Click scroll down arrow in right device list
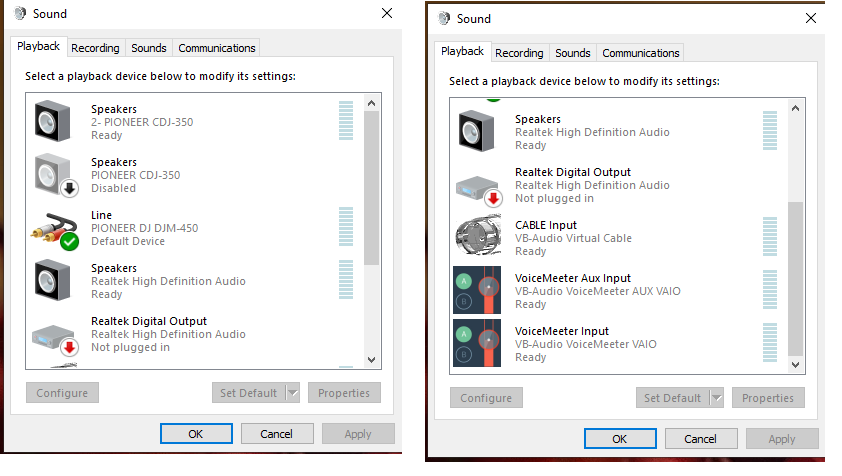Image resolution: width=842 pixels, height=476 pixels. [x=795, y=365]
